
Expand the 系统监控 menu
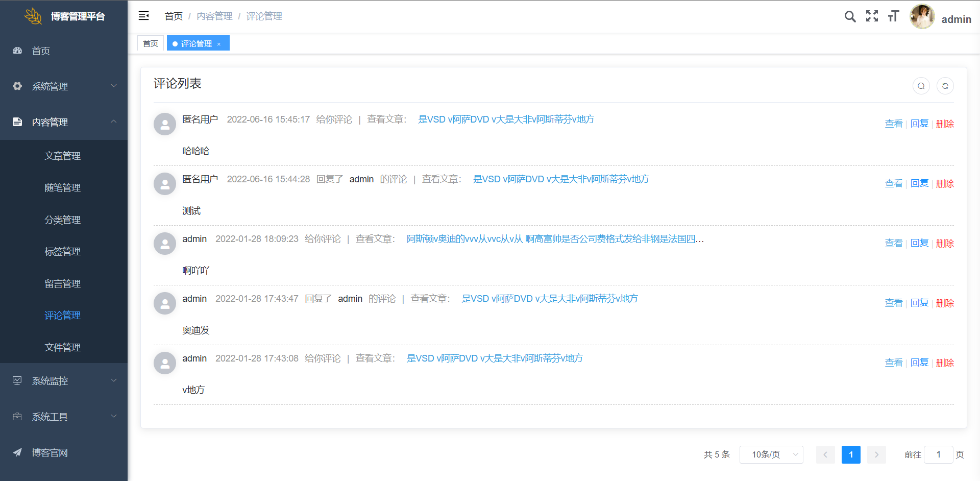(x=64, y=381)
